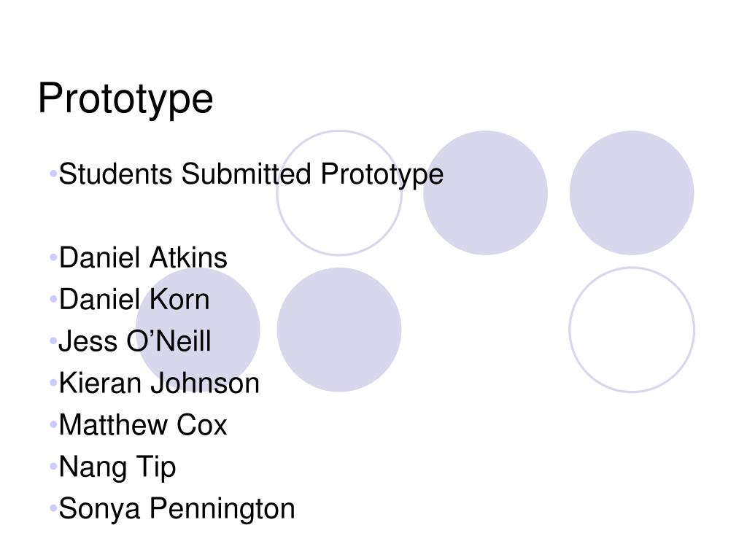
Task: Click the bullet before Sonya Pennington
Action: pos(53,508)
